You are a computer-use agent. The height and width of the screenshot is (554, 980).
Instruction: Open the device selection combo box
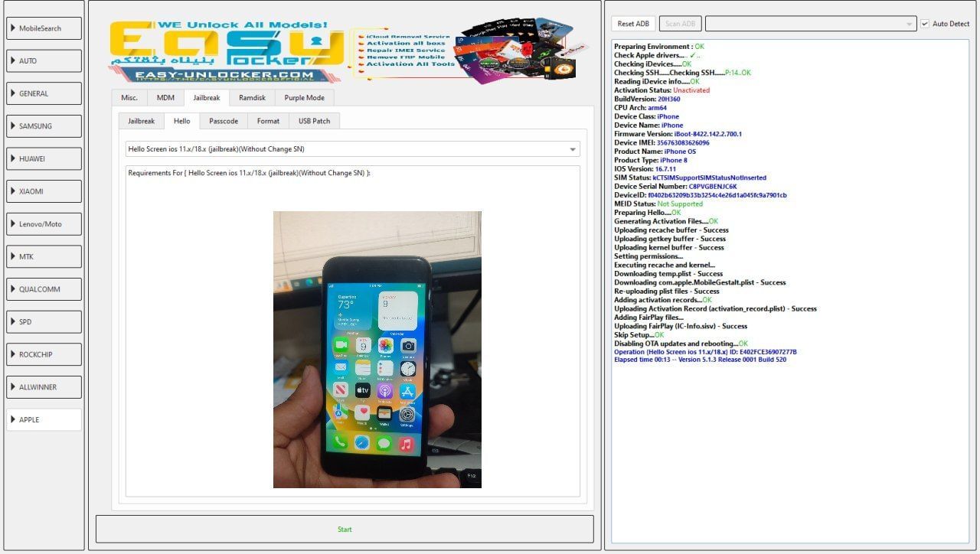click(811, 24)
